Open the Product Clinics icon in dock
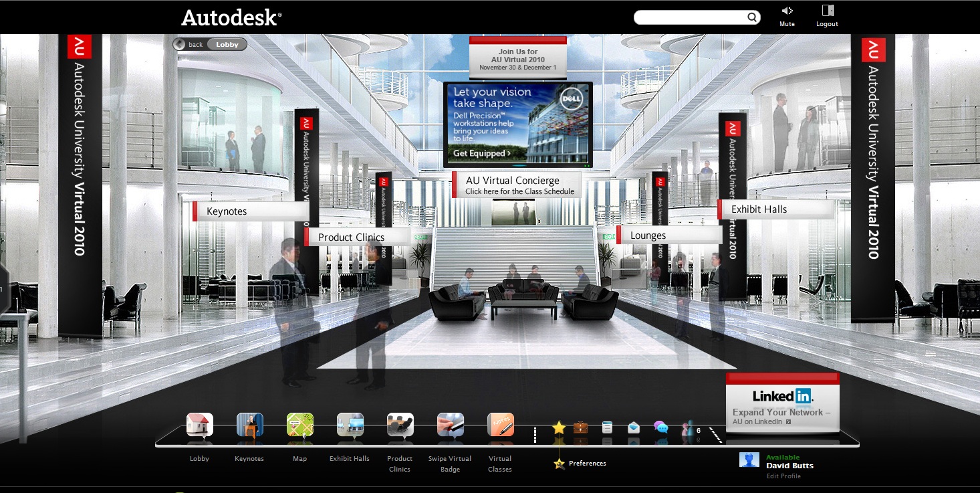Screen dimensions: 980x493 [400, 425]
